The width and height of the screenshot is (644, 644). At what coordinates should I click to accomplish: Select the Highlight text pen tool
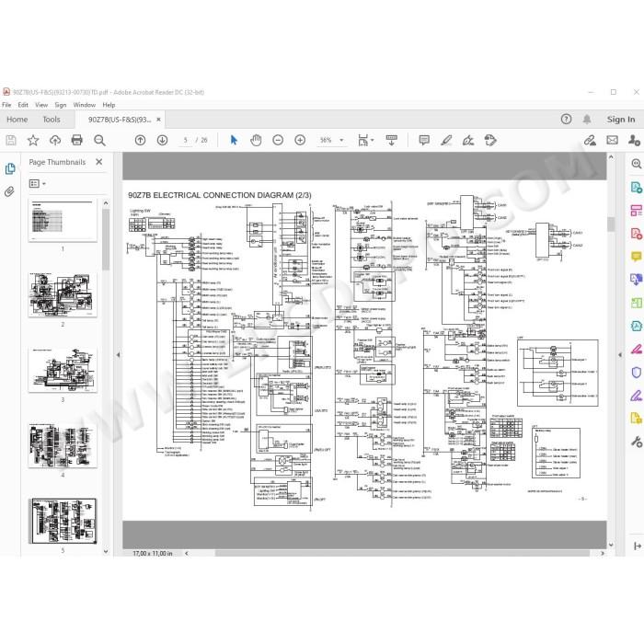446,140
